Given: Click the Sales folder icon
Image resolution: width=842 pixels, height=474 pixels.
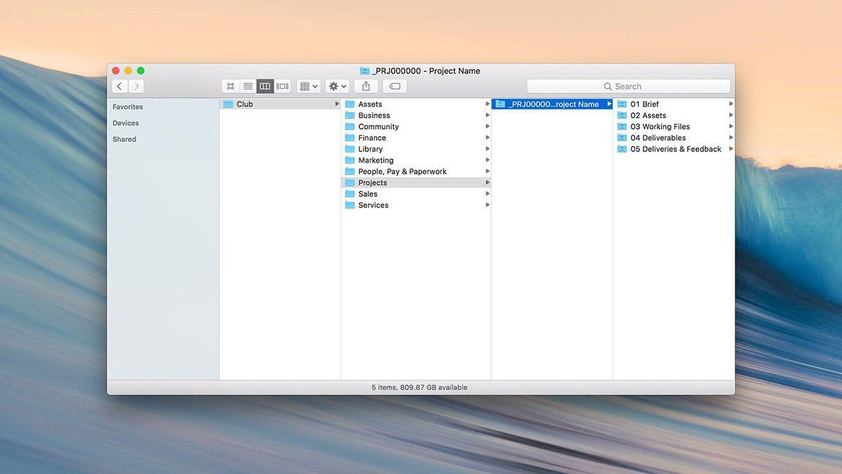Looking at the screenshot, I should coord(350,194).
